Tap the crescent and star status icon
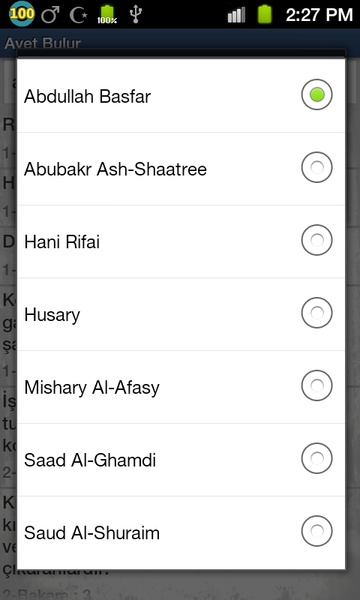Screen dimensions: 360x600 [78, 15]
